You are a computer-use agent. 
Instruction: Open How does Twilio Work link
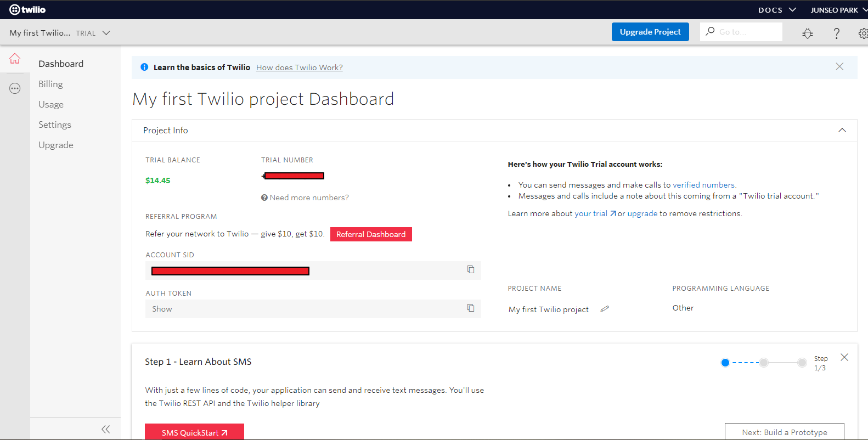point(300,67)
